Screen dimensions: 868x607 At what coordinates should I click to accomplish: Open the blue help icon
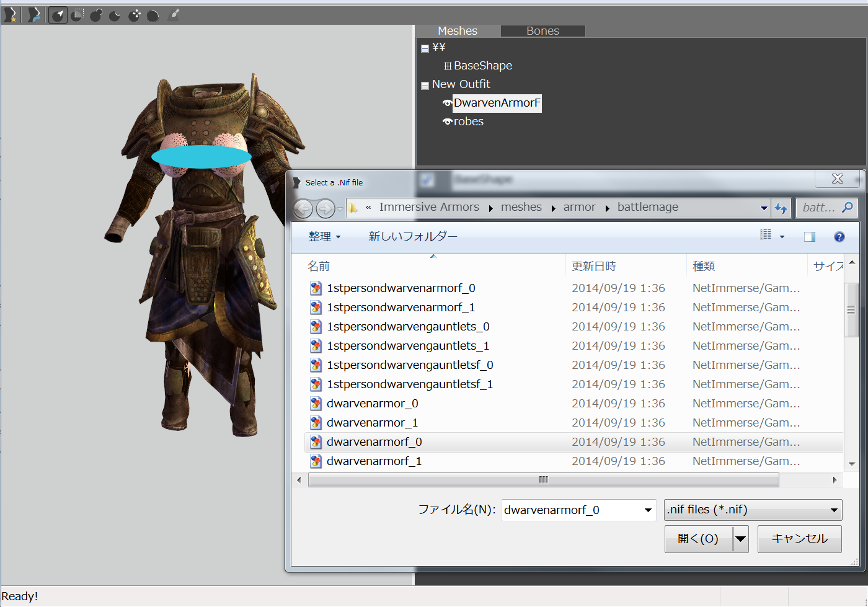(x=839, y=236)
